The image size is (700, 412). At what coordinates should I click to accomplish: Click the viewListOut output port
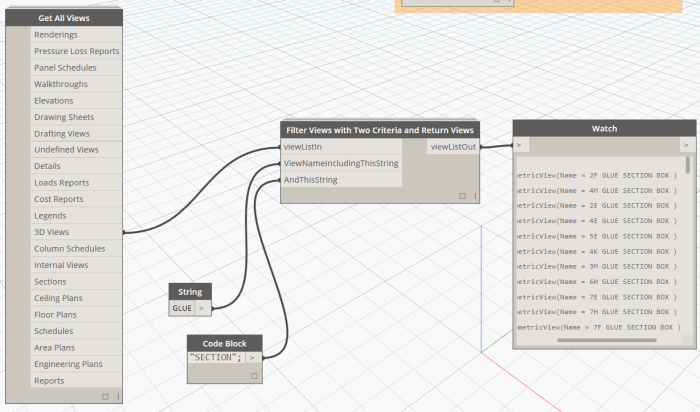(x=453, y=147)
